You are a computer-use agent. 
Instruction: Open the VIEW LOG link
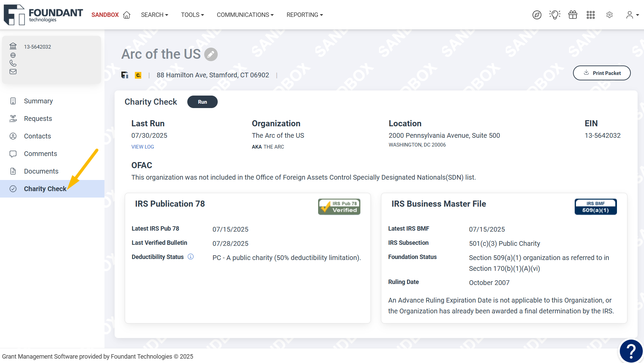(142, 147)
